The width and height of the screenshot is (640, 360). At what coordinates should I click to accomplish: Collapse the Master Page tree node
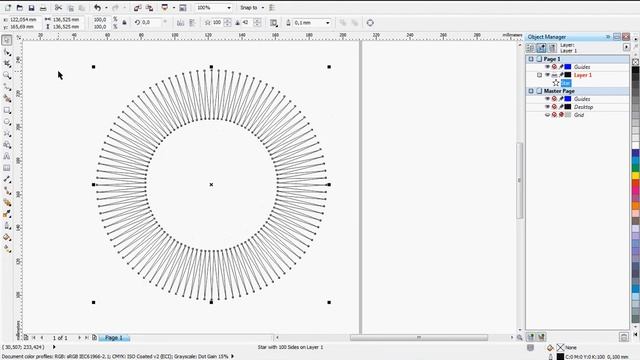(x=531, y=91)
